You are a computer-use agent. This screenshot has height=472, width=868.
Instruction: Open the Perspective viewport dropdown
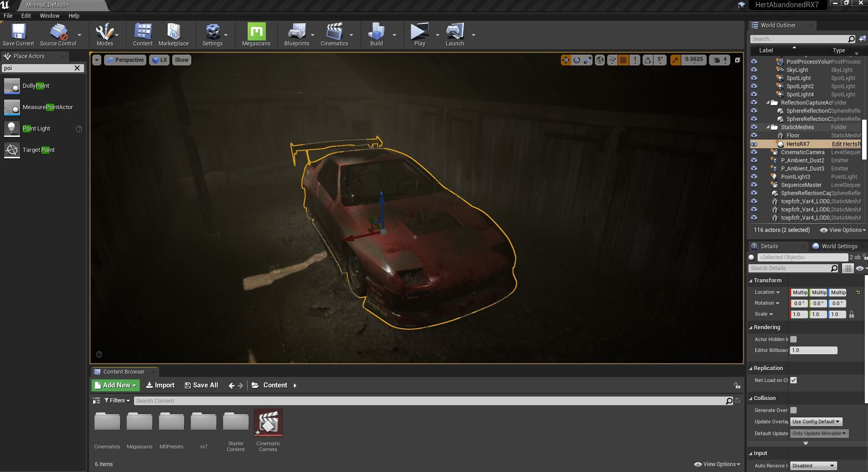(125, 60)
